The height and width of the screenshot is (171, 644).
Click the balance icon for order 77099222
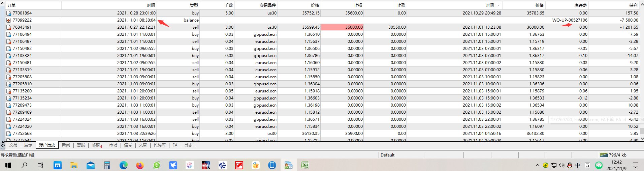coord(9,20)
